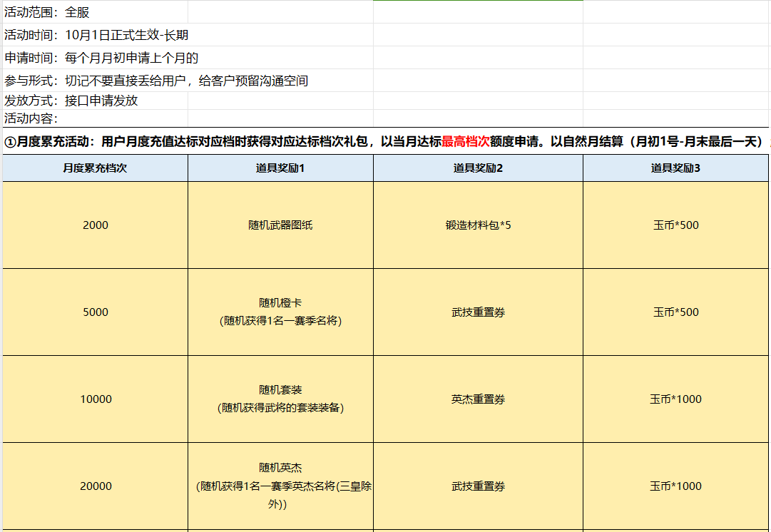This screenshot has width=771, height=532.
Task: Select '武技重置券' in the 20000 row
Action: pyautogui.click(x=479, y=486)
